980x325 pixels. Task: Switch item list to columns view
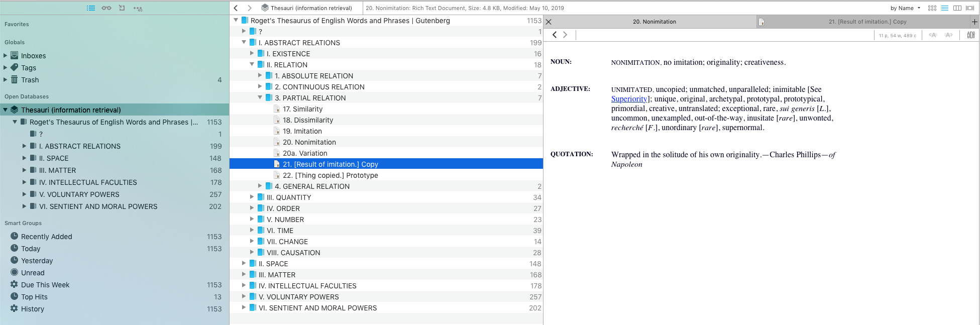click(x=957, y=8)
